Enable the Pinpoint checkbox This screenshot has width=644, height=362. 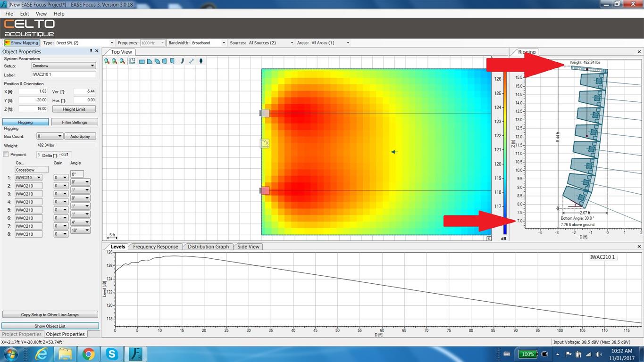(x=6, y=155)
